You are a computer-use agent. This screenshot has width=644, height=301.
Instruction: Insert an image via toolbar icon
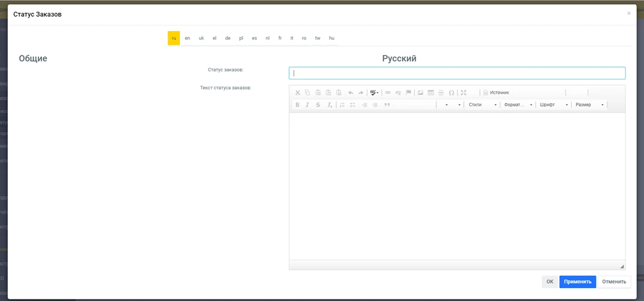click(420, 92)
